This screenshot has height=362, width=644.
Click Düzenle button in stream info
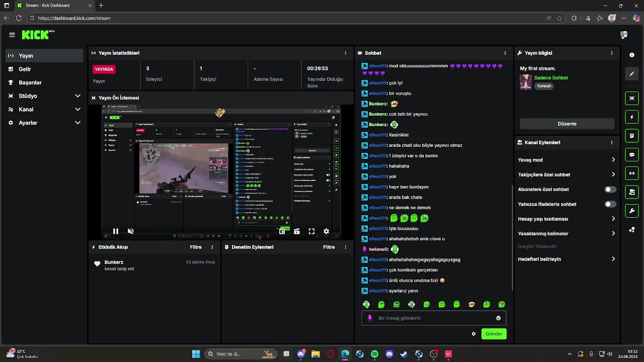[567, 124]
